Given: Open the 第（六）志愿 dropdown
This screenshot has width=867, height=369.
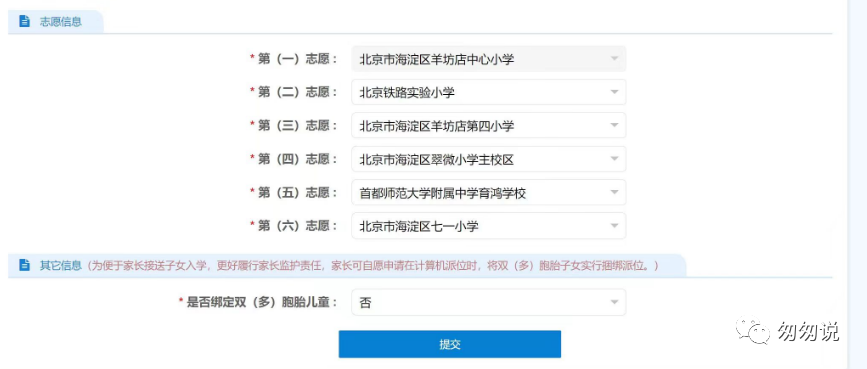Looking at the screenshot, I should tap(489, 226).
